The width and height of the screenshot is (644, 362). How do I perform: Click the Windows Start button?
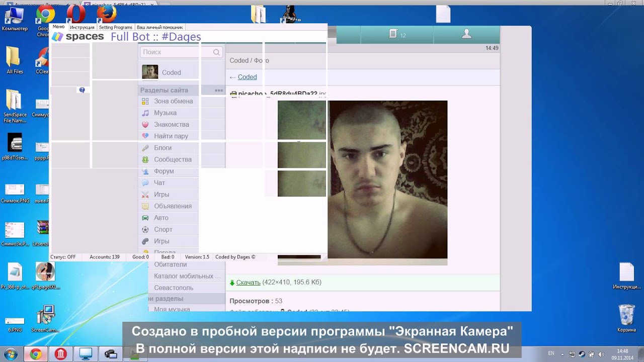[10, 354]
